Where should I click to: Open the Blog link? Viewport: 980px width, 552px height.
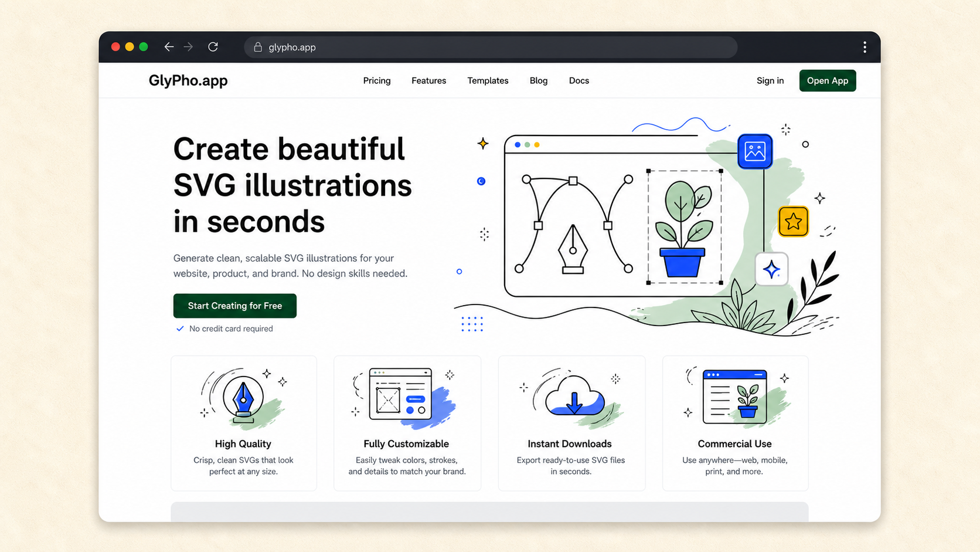[539, 80]
